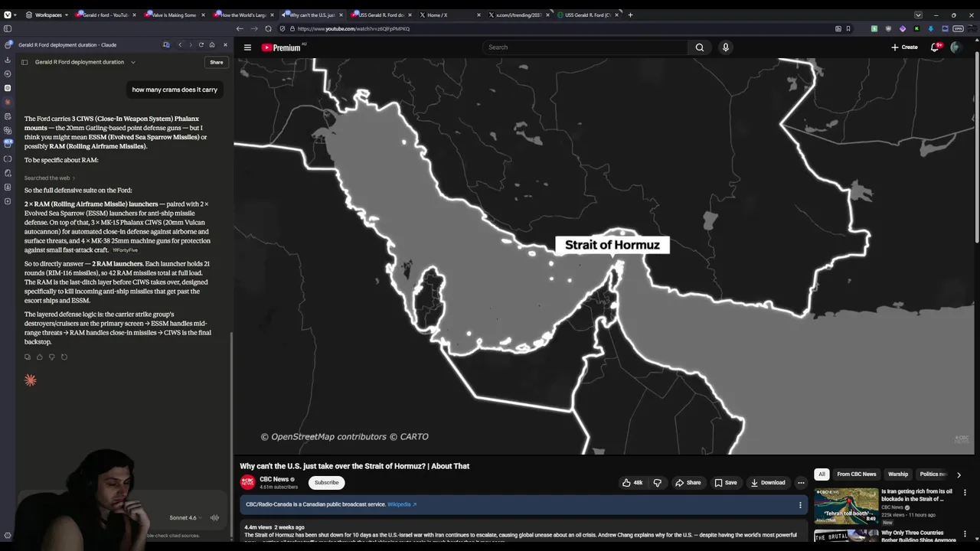Viewport: 980px width, 551px height.
Task: Go to YouTube Premium home logo
Action: [281, 47]
